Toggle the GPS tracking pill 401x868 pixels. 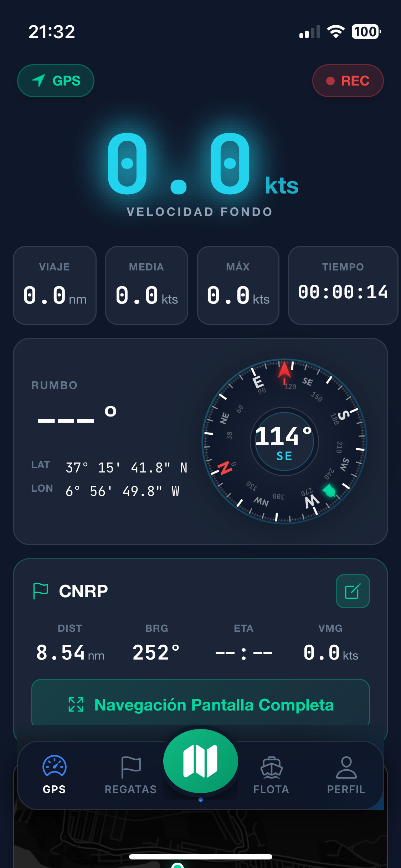point(56,81)
